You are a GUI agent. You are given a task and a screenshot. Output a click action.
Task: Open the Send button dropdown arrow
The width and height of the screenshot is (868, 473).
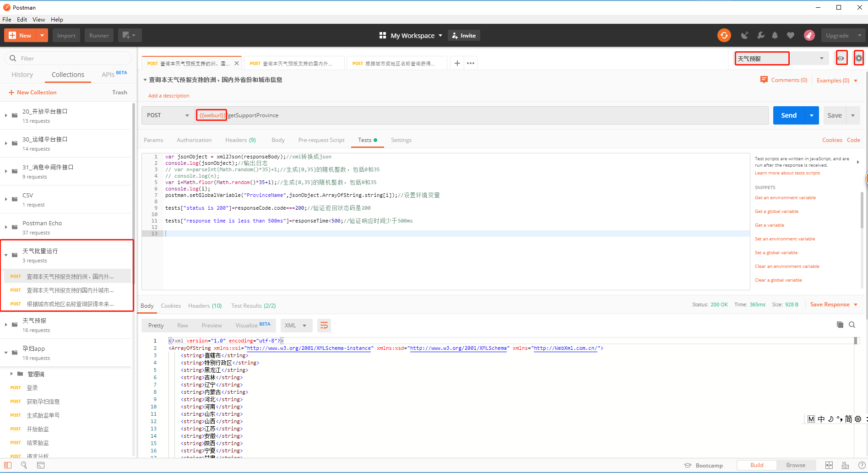(812, 115)
